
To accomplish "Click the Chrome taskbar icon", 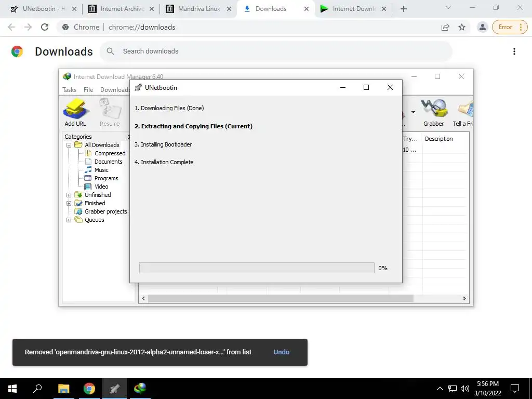I will (89, 389).
